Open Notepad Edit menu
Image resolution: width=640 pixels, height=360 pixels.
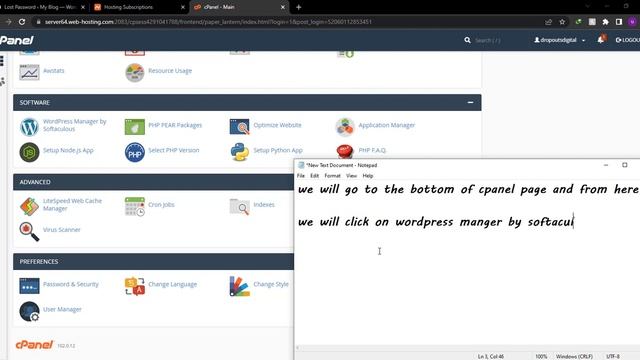click(x=314, y=176)
